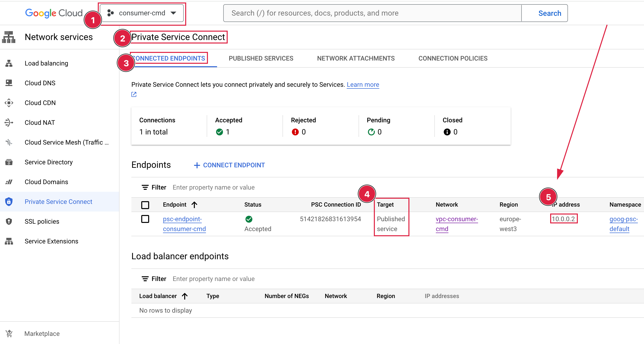Click the Service Directory sidebar icon
644x344 pixels.
pyautogui.click(x=9, y=162)
